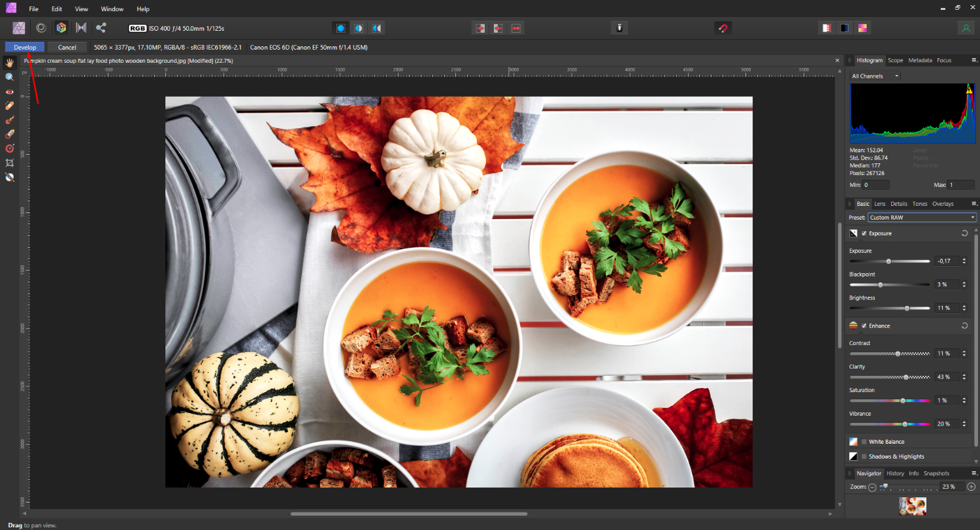
Task: Select the Overlay Erase tool
Action: pyautogui.click(x=10, y=134)
